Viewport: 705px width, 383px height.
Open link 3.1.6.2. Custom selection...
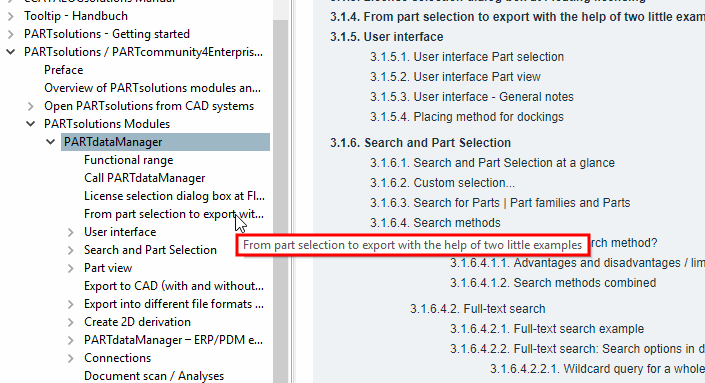pos(442,183)
